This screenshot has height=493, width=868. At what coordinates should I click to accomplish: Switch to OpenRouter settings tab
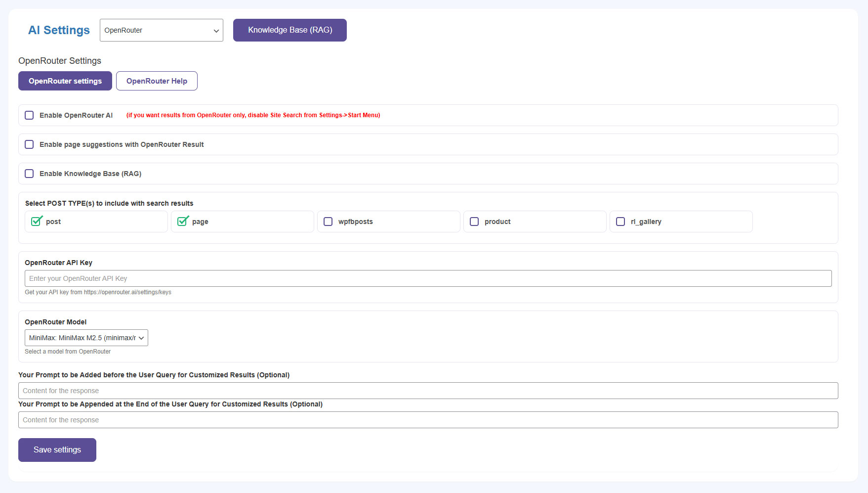pyautogui.click(x=65, y=81)
